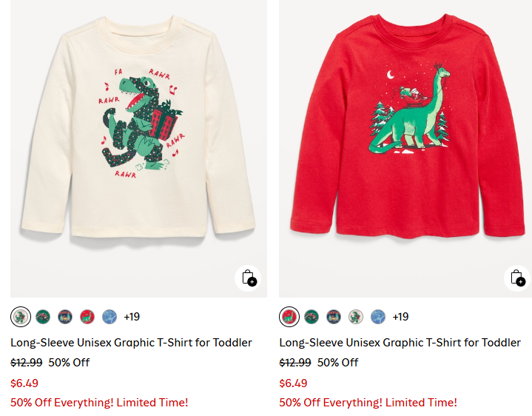The width and height of the screenshot is (532, 416).
Task: Select red swatch on the left product
Action: click(x=87, y=317)
